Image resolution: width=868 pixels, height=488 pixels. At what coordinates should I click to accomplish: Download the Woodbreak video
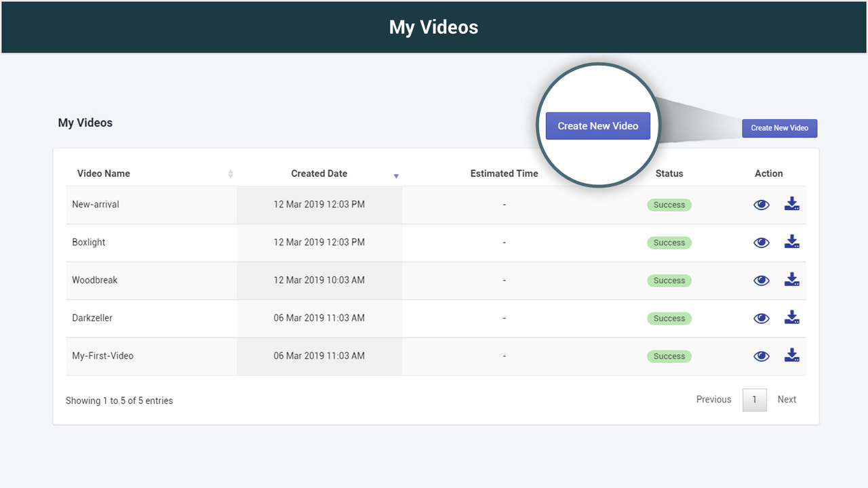point(791,280)
